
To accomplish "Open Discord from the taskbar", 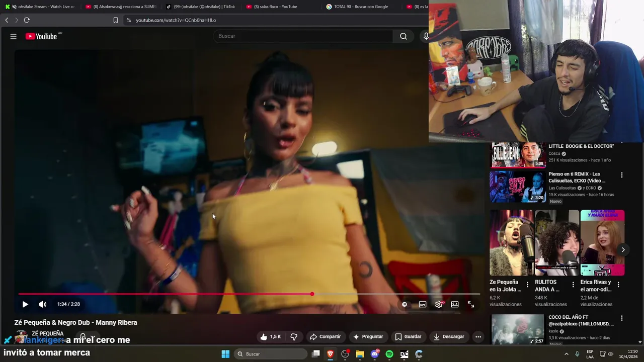I will tap(375, 354).
